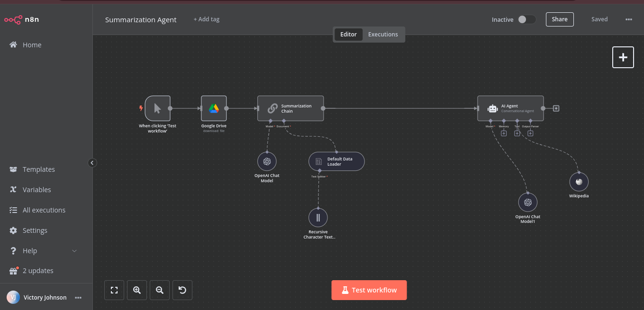Expand the Help menu chevron
Viewport: 644px width, 310px height.
[74, 251]
